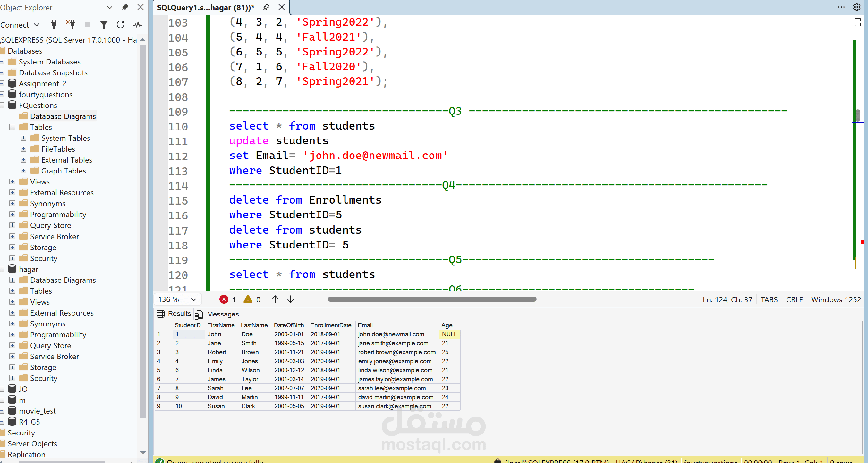The width and height of the screenshot is (868, 463).
Task: Expand the Views folder under FQuestions
Action: (12, 181)
